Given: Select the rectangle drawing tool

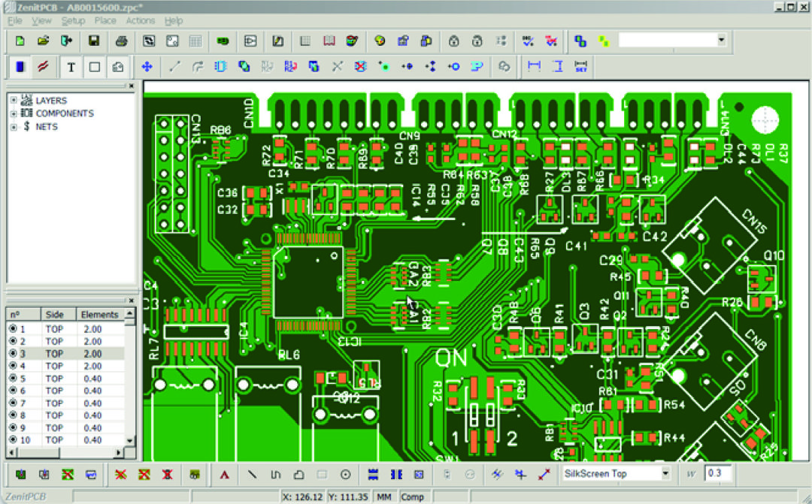Looking at the screenshot, I should click(x=95, y=67).
